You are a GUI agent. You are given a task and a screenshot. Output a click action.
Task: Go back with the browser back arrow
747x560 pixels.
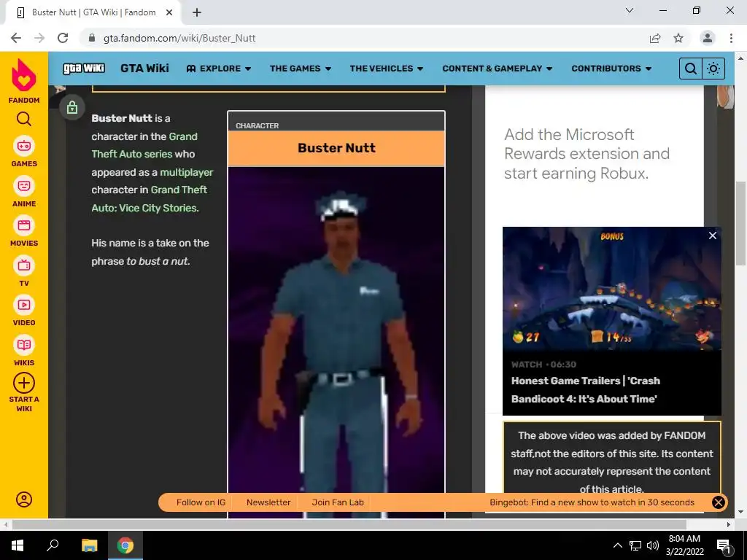coord(16,38)
